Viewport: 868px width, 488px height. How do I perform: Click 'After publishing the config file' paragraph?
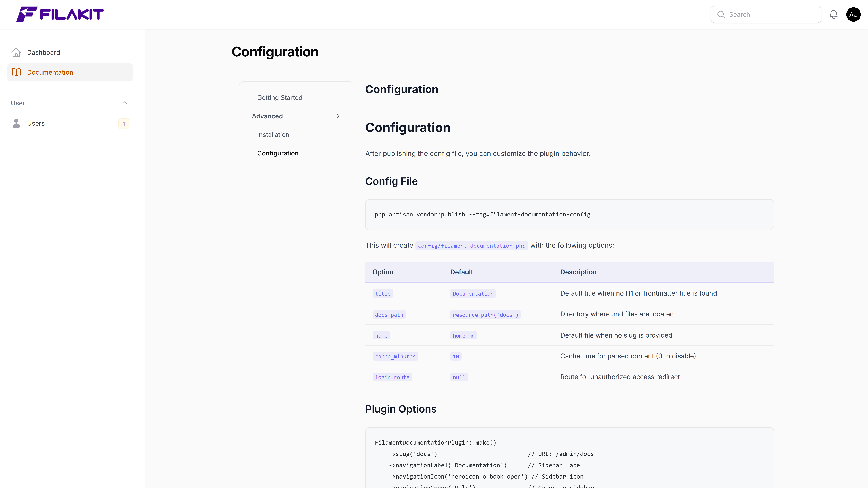coord(478,154)
